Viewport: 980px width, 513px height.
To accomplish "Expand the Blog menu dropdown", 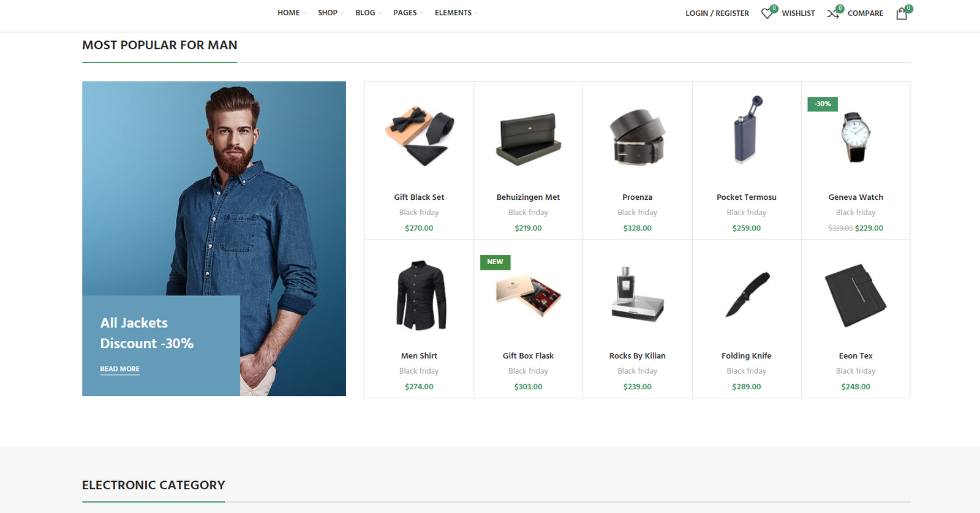I will pos(368,13).
